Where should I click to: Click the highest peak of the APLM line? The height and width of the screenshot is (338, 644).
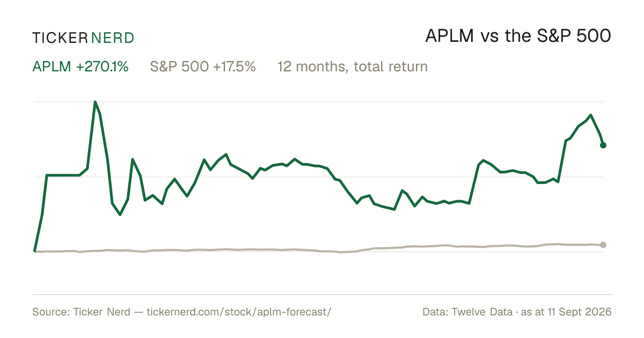(96, 102)
